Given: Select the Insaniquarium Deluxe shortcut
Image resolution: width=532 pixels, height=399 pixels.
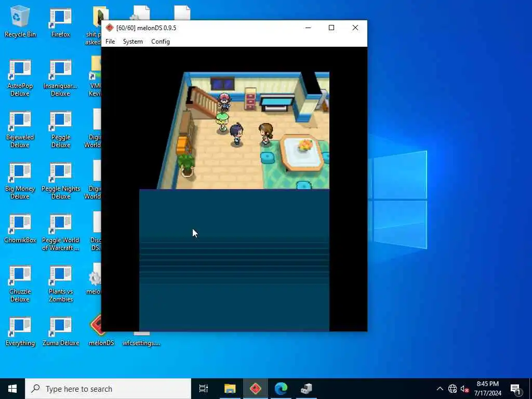Looking at the screenshot, I should pos(60,78).
